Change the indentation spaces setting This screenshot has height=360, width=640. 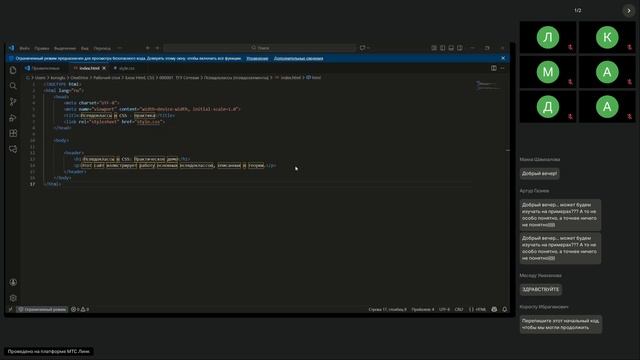tap(423, 309)
